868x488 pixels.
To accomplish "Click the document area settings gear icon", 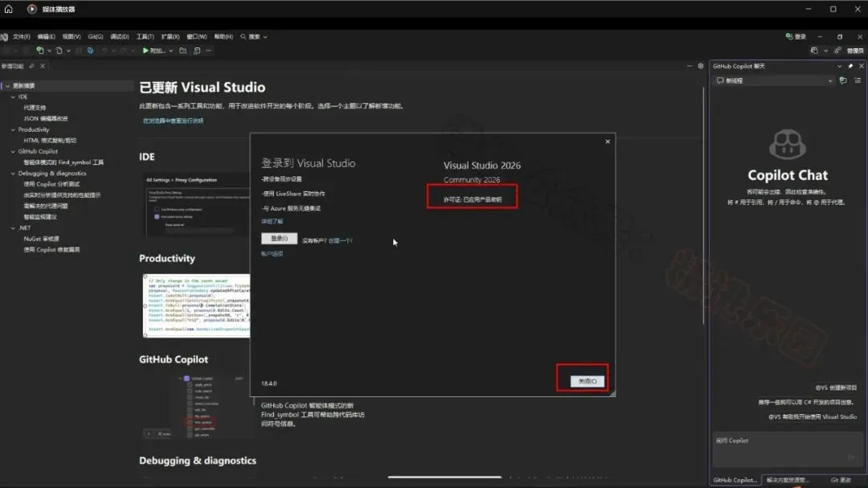I will pyautogui.click(x=700, y=66).
